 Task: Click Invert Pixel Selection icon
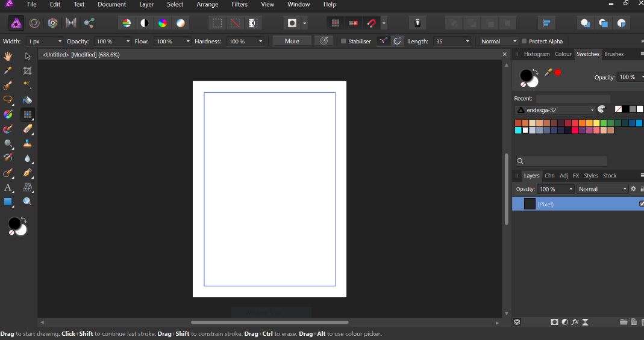pos(253,23)
